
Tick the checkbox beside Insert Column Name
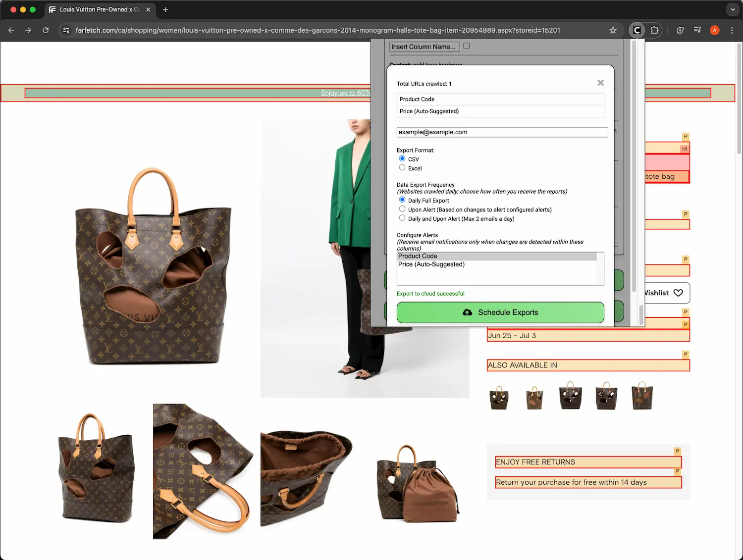(x=466, y=46)
